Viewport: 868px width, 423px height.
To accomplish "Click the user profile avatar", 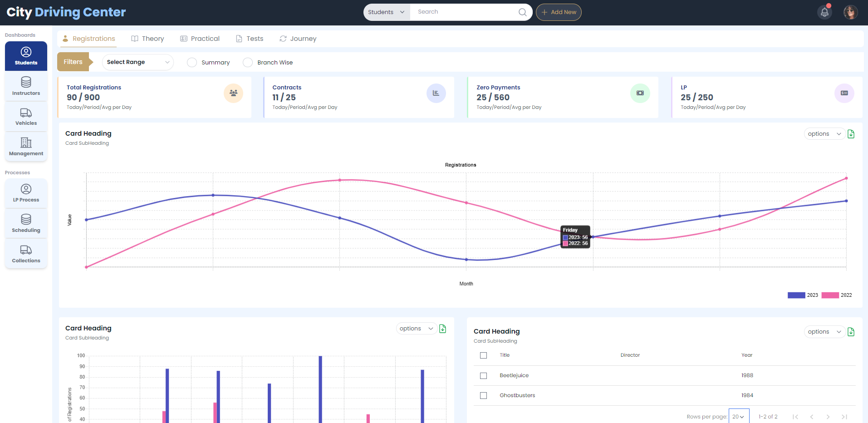I will pyautogui.click(x=850, y=12).
